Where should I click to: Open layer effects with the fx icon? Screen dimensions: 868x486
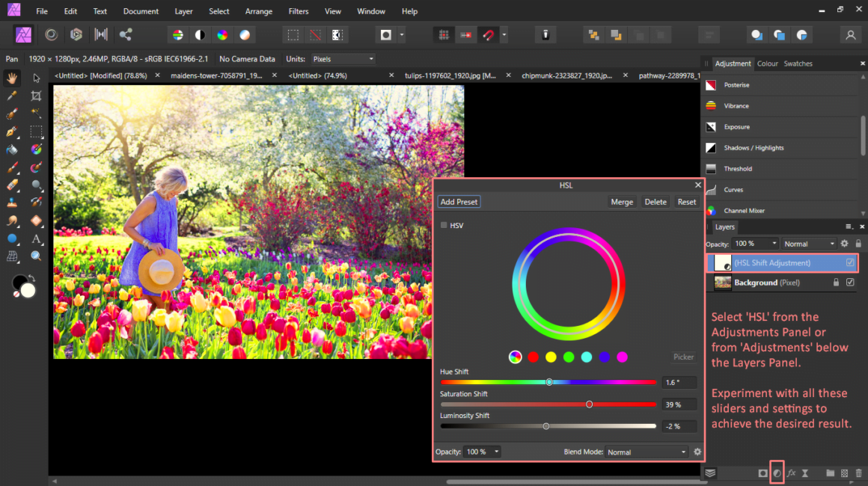792,473
